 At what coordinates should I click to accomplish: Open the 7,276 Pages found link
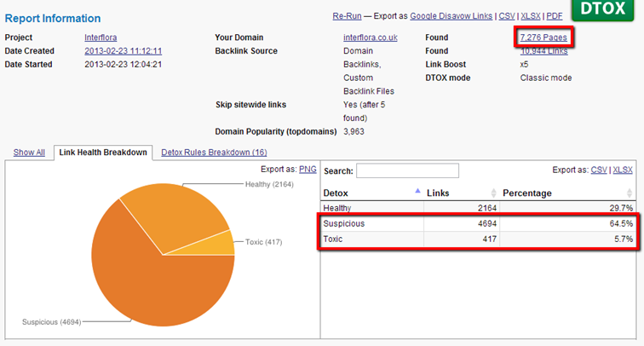click(x=543, y=37)
